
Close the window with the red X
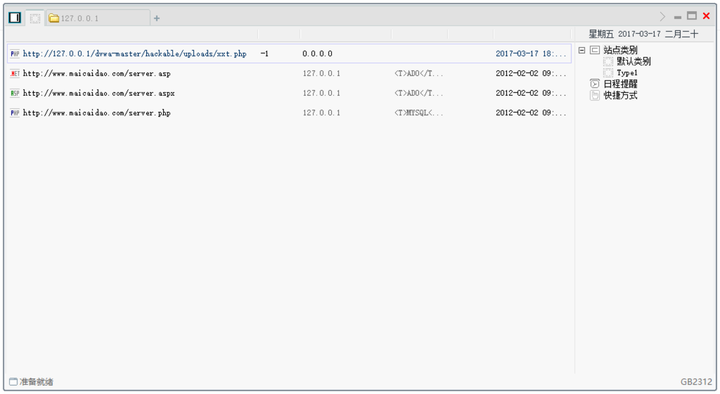click(706, 16)
